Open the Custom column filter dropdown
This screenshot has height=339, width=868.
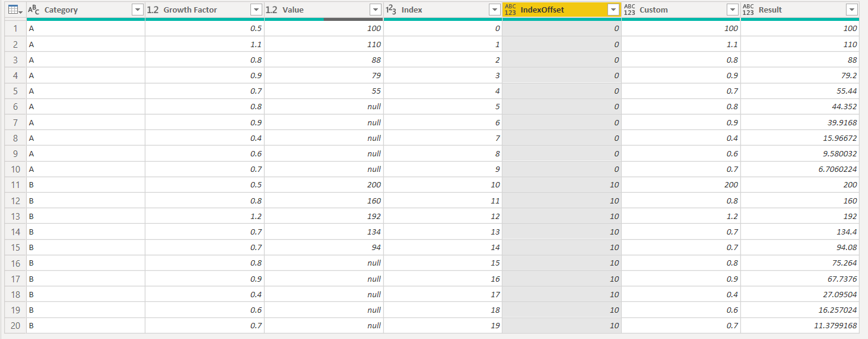(733, 10)
